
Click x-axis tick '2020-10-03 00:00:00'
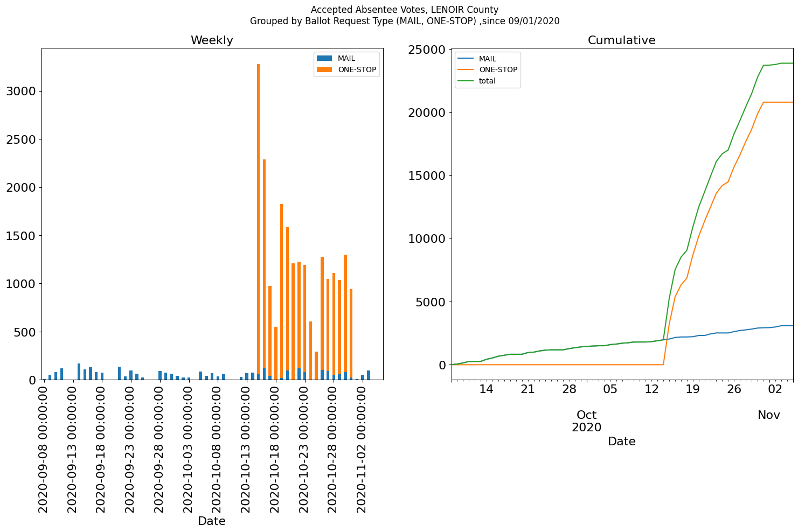(189, 449)
